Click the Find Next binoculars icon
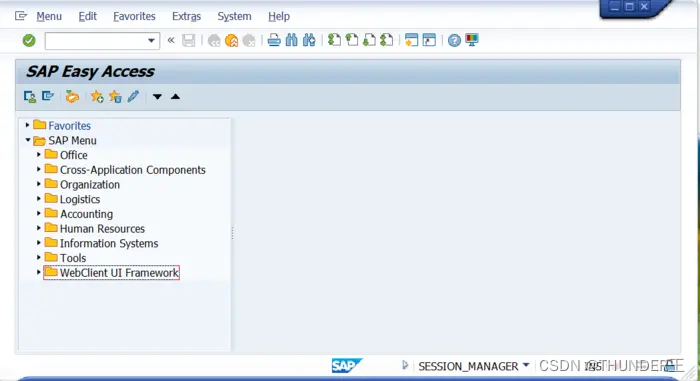700x381 pixels. (x=309, y=40)
